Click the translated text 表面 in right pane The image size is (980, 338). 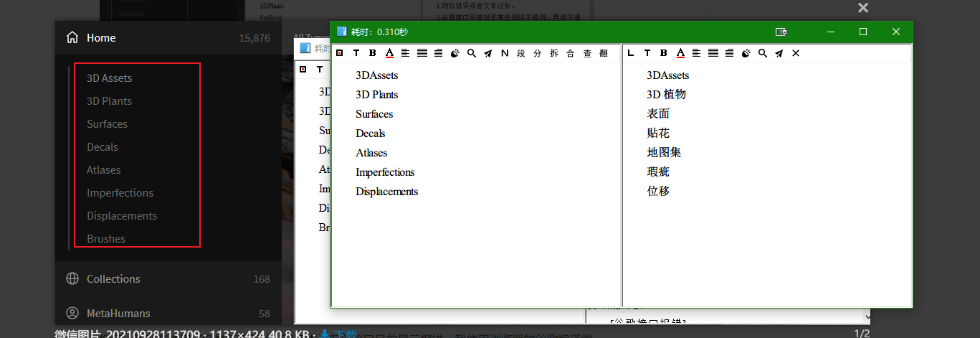pyautogui.click(x=658, y=114)
